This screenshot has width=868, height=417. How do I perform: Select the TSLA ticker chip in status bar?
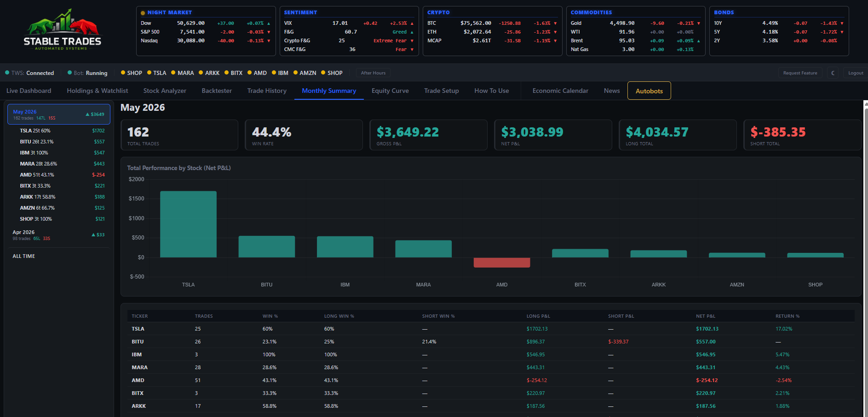(x=157, y=73)
